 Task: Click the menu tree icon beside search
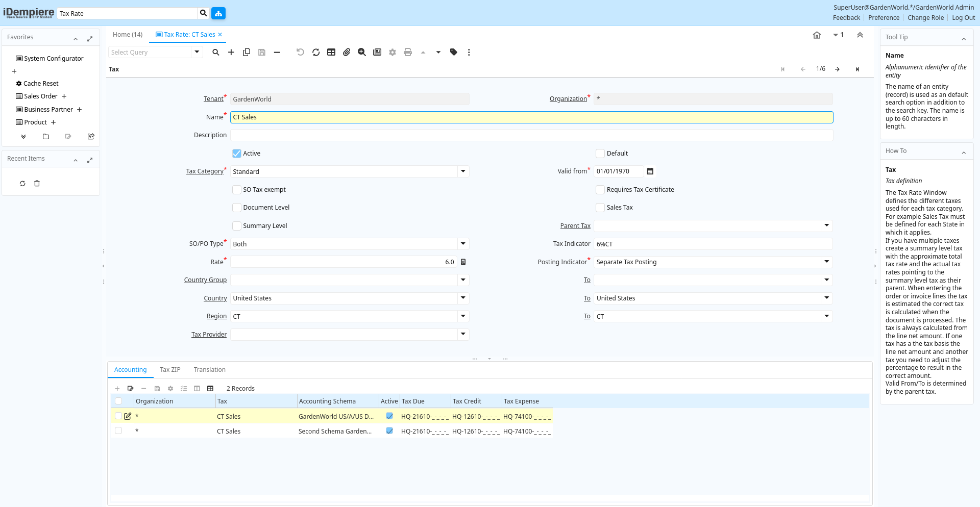pyautogui.click(x=218, y=13)
